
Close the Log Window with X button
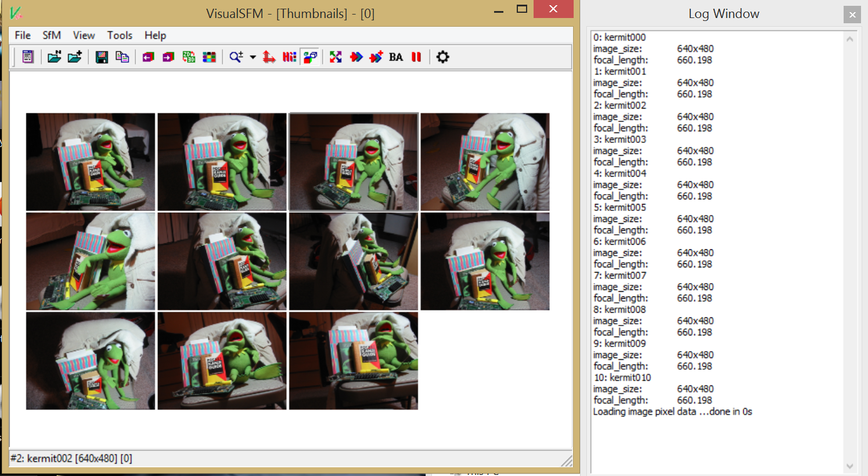[852, 15]
